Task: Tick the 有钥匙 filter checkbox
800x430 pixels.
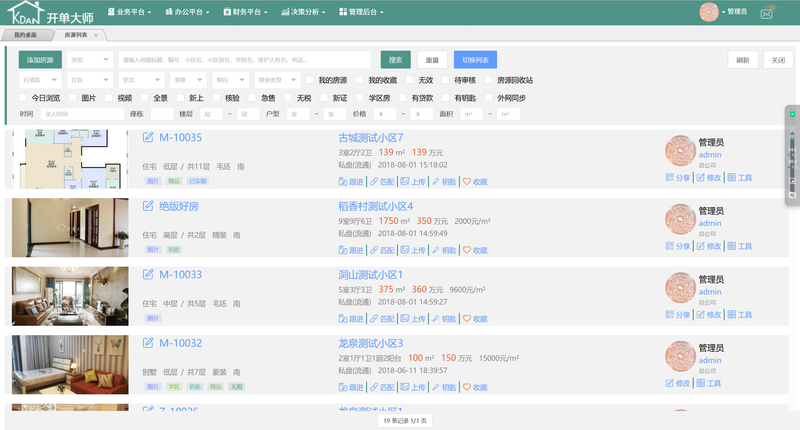Action: (445, 98)
